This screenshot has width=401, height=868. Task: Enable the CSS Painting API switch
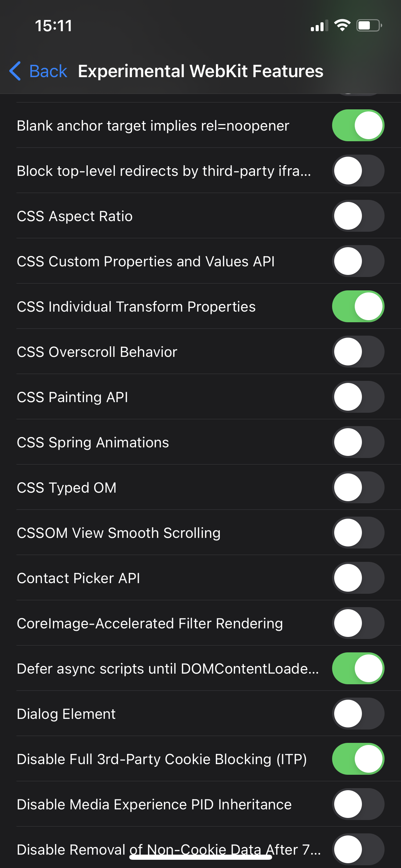pyautogui.click(x=358, y=397)
